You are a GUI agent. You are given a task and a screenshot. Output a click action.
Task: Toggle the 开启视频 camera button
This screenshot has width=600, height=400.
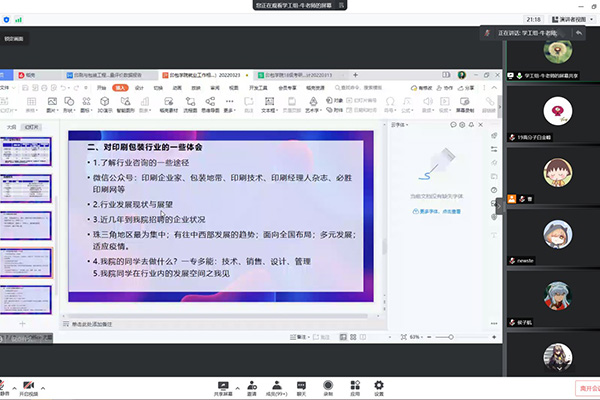coord(29,384)
